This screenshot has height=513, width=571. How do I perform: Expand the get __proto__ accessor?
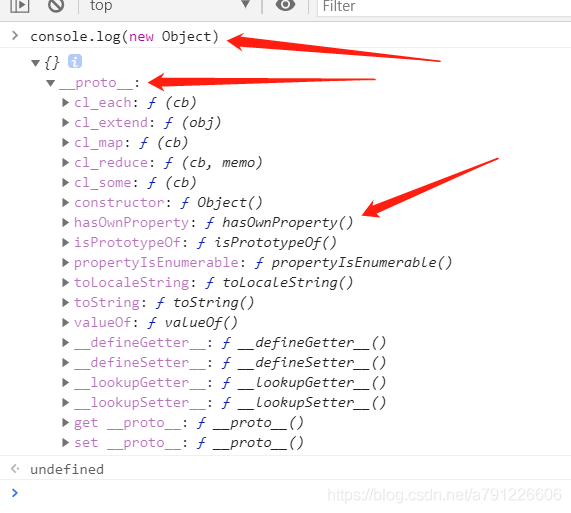pyautogui.click(x=66, y=423)
